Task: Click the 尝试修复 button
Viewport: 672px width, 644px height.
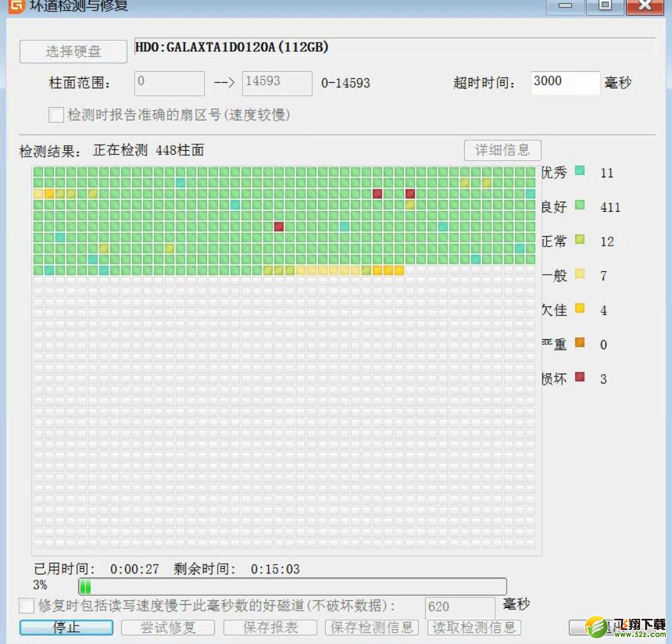Action: tap(168, 627)
